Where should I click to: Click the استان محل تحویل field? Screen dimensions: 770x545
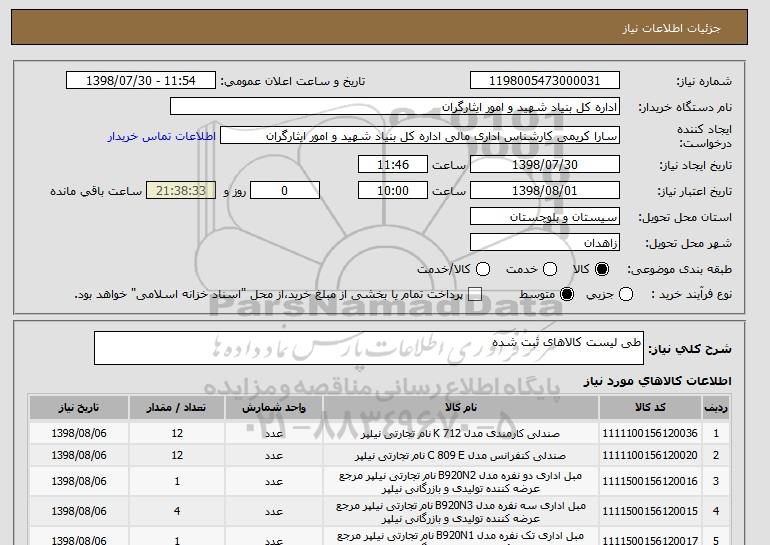545,217
